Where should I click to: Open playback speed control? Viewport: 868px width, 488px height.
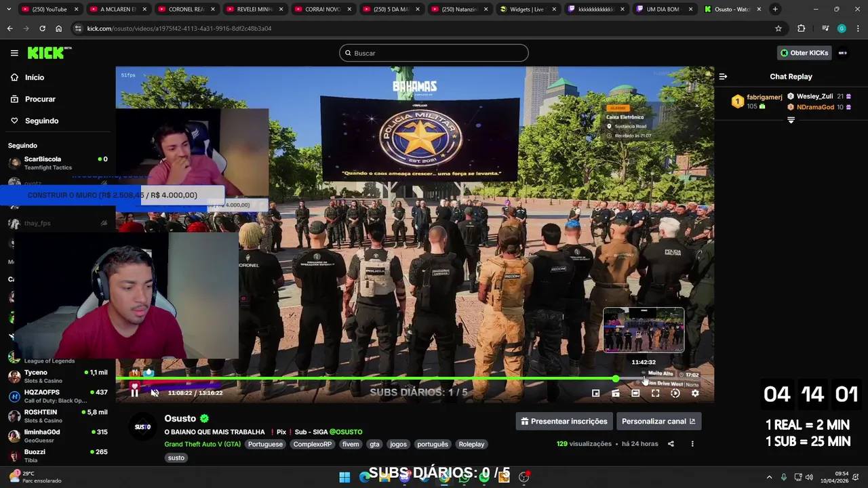(x=675, y=393)
